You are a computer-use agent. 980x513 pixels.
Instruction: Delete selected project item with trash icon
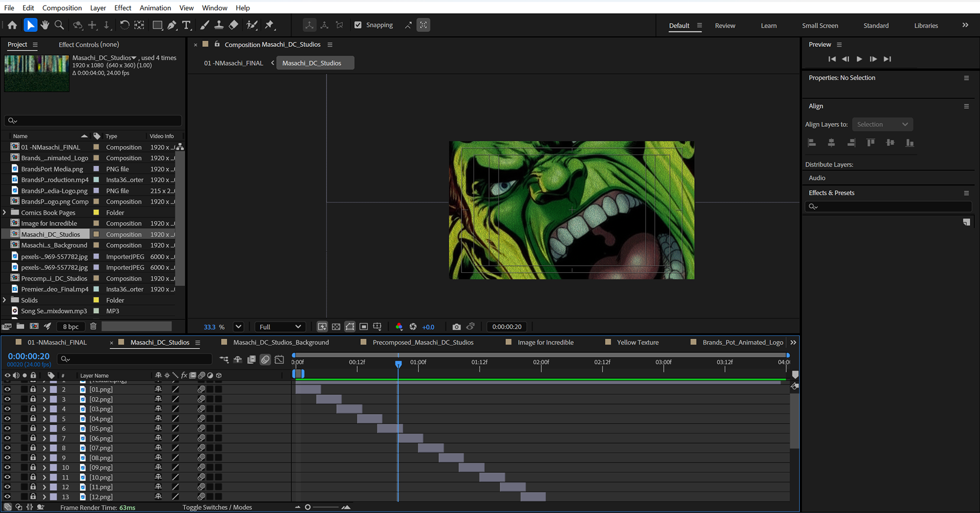[93, 326]
